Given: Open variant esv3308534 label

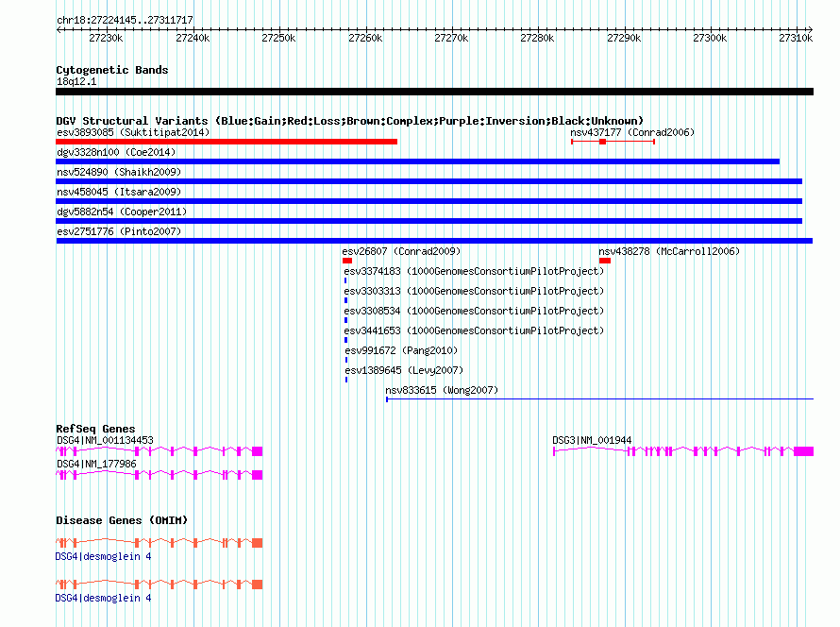Looking at the screenshot, I should (x=474, y=311).
